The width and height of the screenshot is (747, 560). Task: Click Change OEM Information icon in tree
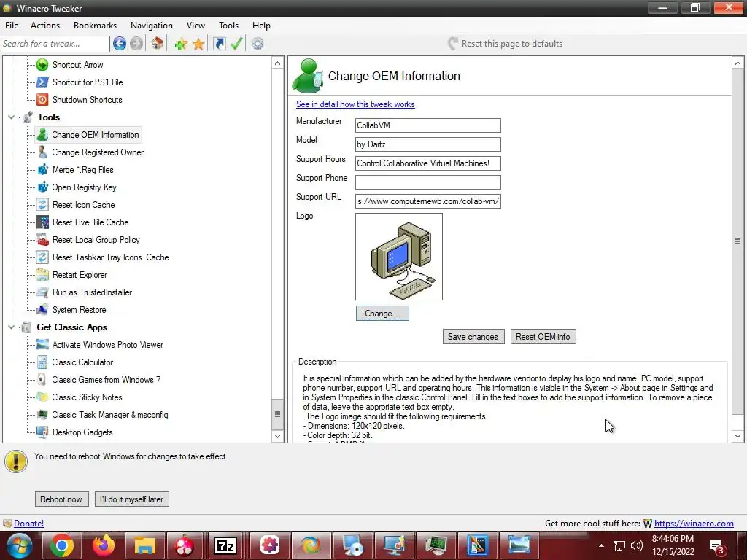(42, 135)
